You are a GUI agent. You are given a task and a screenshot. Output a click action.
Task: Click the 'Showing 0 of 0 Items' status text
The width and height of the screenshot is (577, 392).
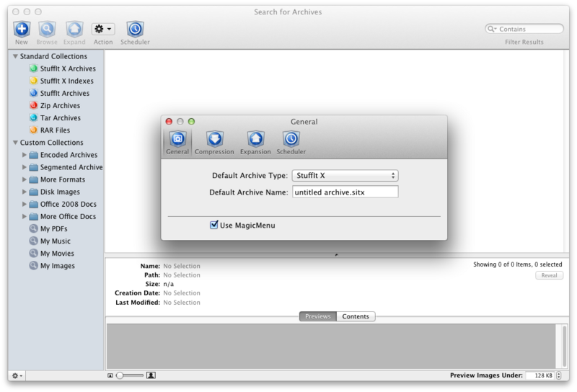coord(517,264)
